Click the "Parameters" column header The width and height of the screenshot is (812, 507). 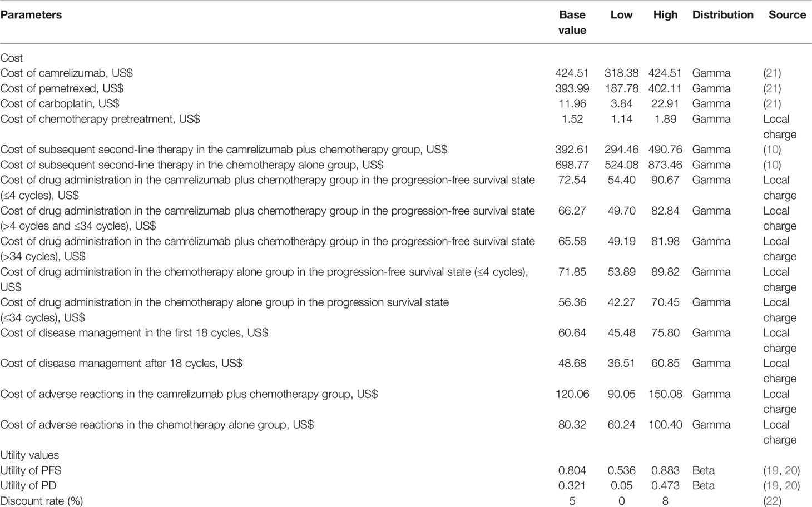click(31, 15)
